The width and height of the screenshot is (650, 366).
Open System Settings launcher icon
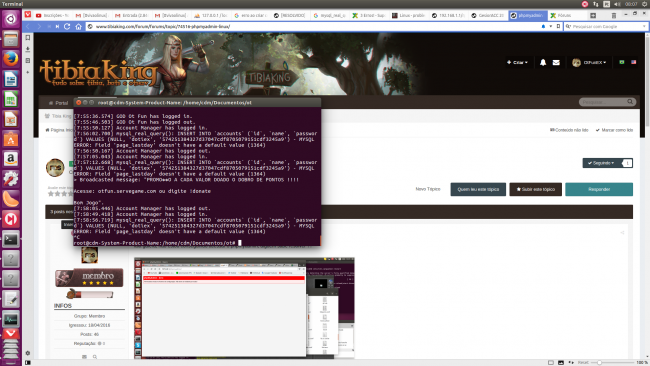pos(11,179)
